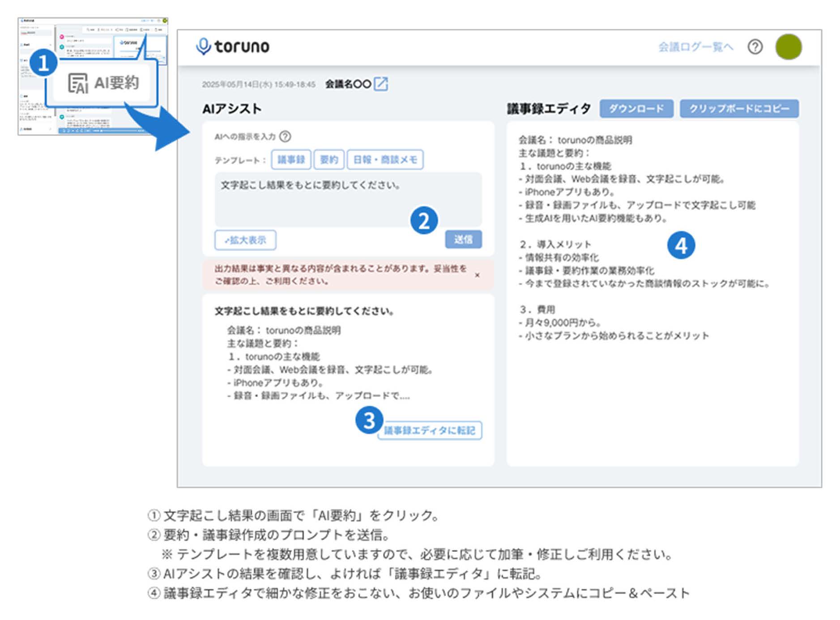Click the blue step 4 badge
Screen dimensions: 840x620
681,245
